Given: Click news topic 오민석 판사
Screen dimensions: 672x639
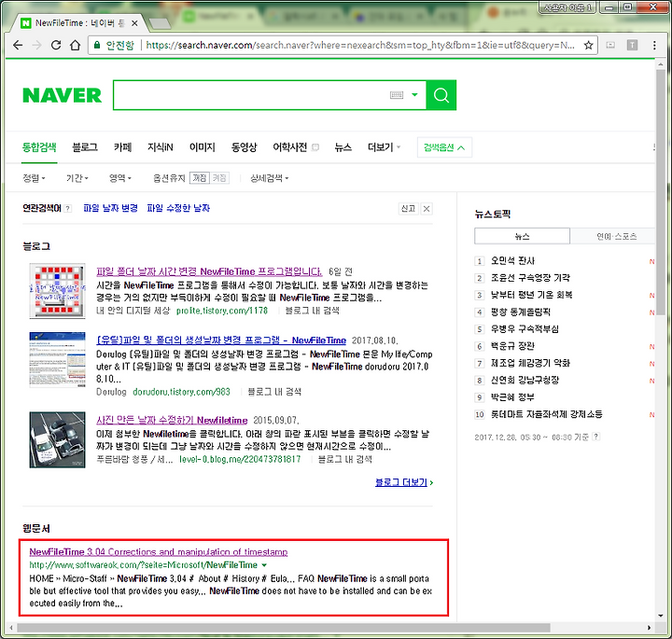Looking at the screenshot, I should pyautogui.click(x=512, y=261).
